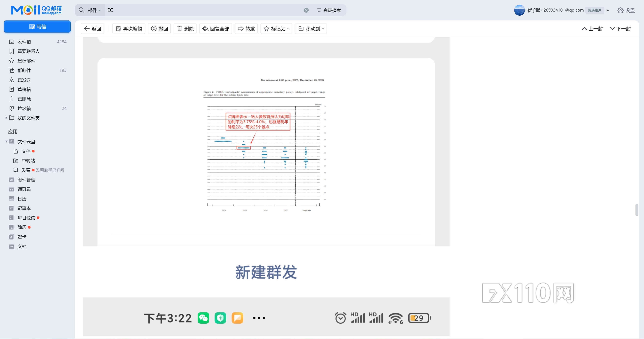Click the 应用 section heading
The height and width of the screenshot is (339, 644).
pyautogui.click(x=13, y=132)
